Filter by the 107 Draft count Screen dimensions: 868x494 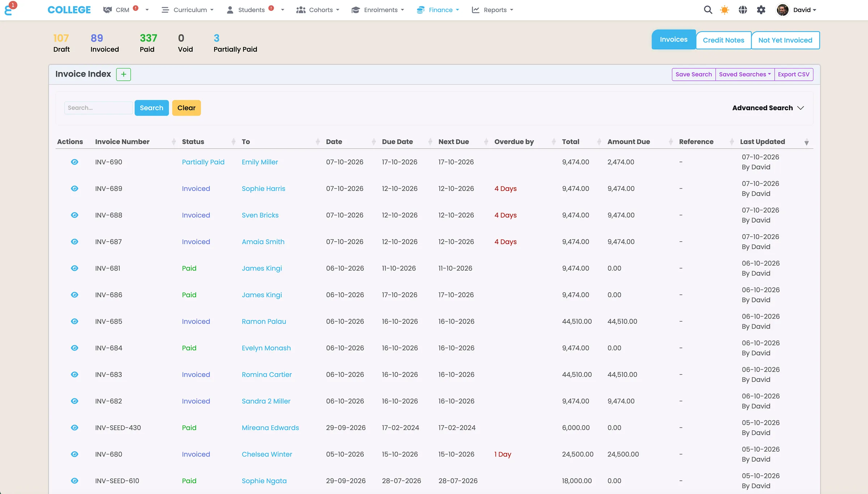tap(61, 43)
